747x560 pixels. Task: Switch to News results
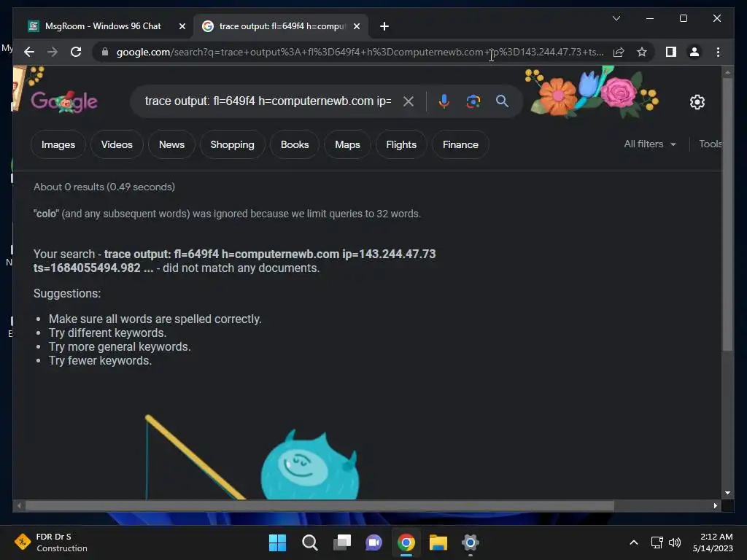coord(171,144)
